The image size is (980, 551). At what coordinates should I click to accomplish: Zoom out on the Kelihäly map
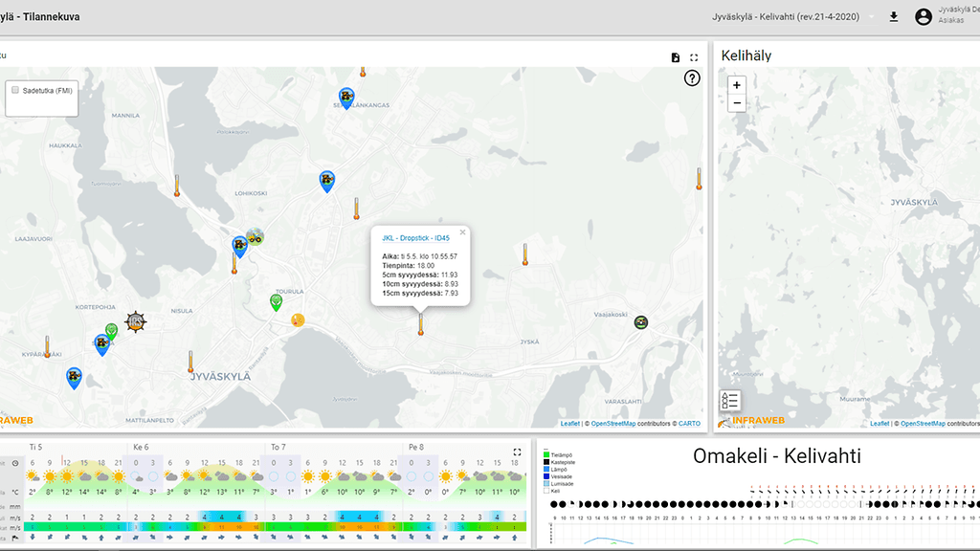pyautogui.click(x=736, y=102)
